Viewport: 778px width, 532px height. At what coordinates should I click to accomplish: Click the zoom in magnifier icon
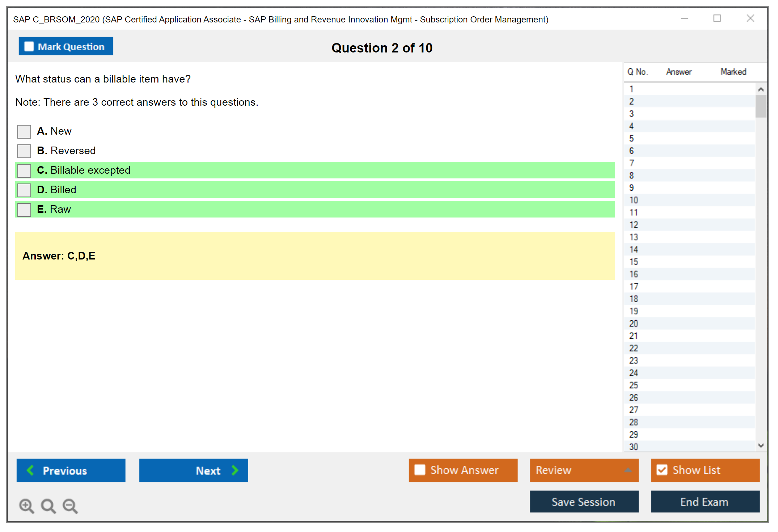pos(26,506)
